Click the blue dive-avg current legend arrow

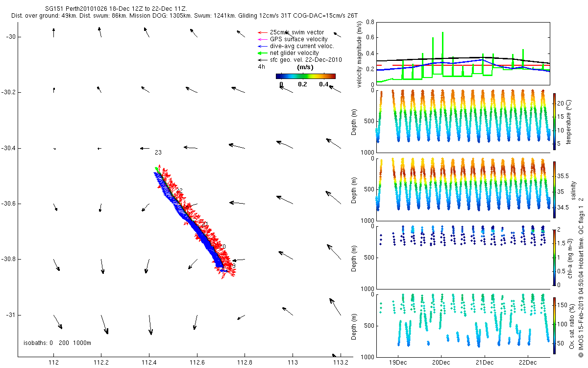[262, 46]
